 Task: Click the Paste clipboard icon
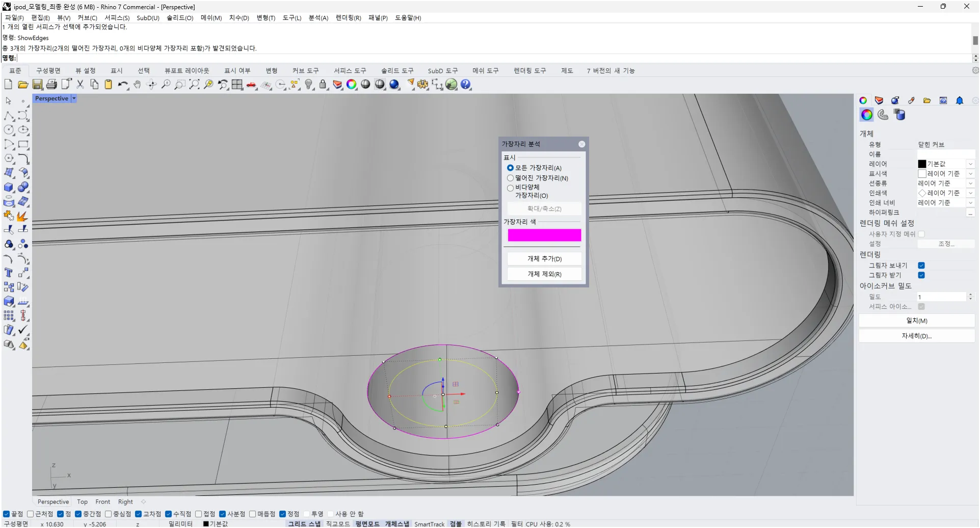coord(109,85)
